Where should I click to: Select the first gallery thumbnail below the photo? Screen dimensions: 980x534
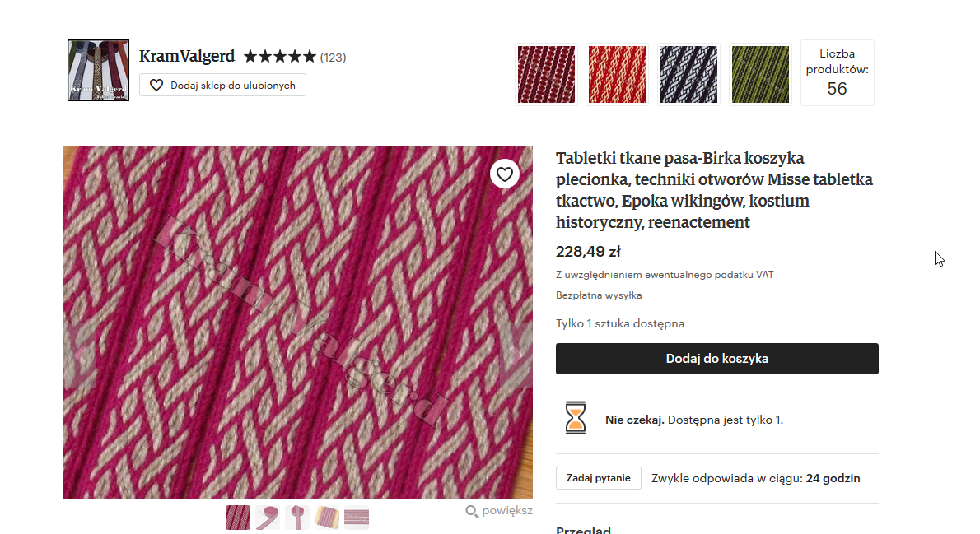click(238, 518)
